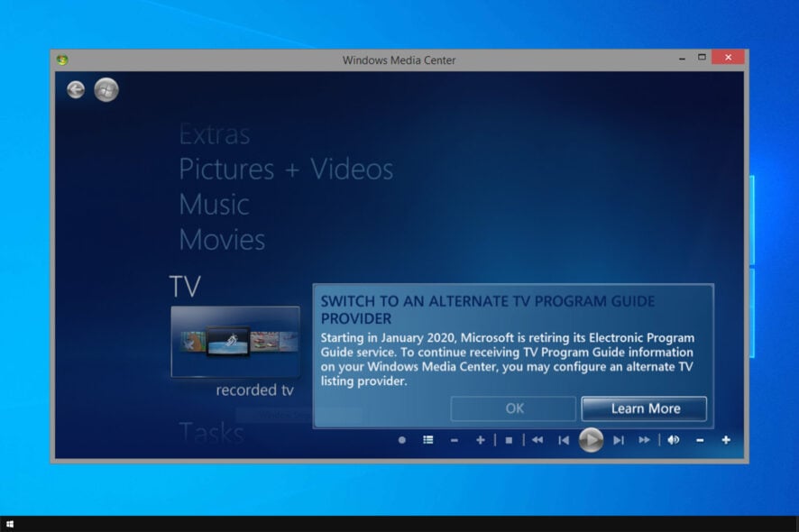Select the Movies menu category

pyautogui.click(x=222, y=240)
